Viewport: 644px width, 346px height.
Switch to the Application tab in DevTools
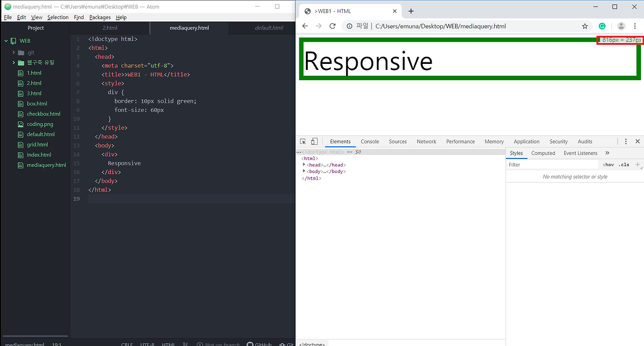click(x=526, y=142)
